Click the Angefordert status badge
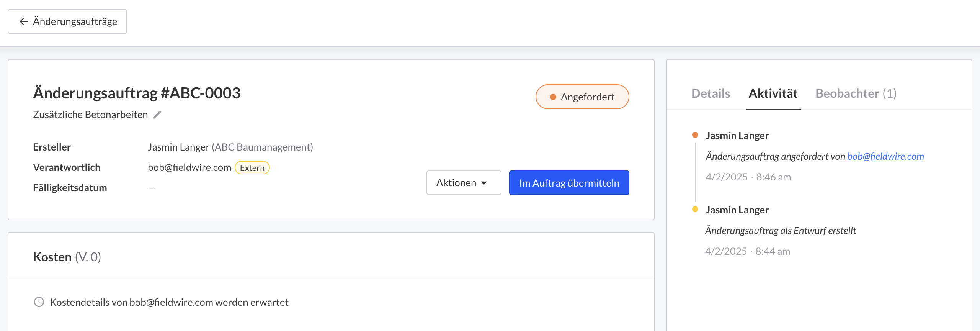 (582, 97)
